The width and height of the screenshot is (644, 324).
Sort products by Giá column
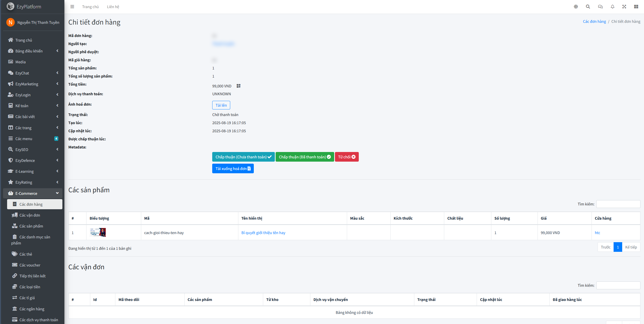pyautogui.click(x=564, y=218)
